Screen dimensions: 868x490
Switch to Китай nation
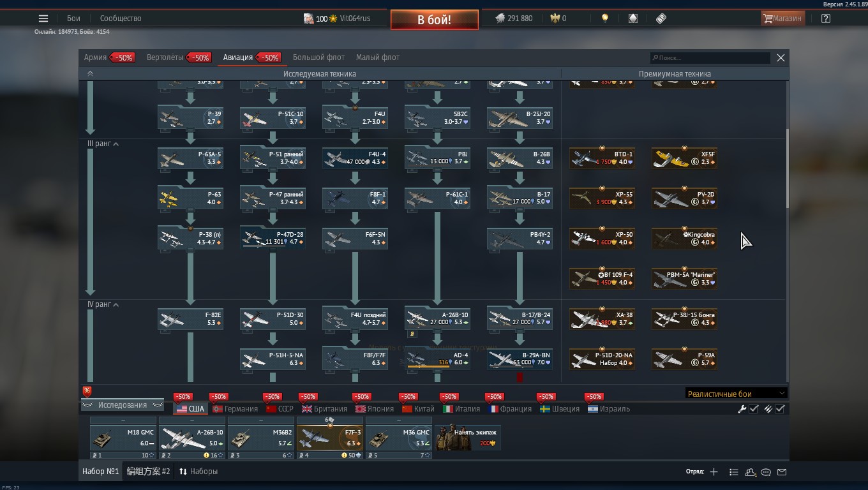[419, 409]
